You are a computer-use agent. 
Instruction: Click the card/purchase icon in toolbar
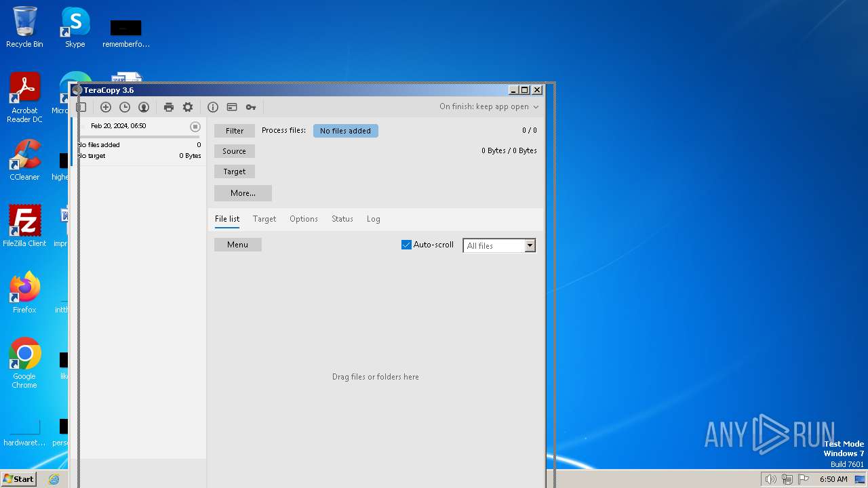[x=232, y=107]
